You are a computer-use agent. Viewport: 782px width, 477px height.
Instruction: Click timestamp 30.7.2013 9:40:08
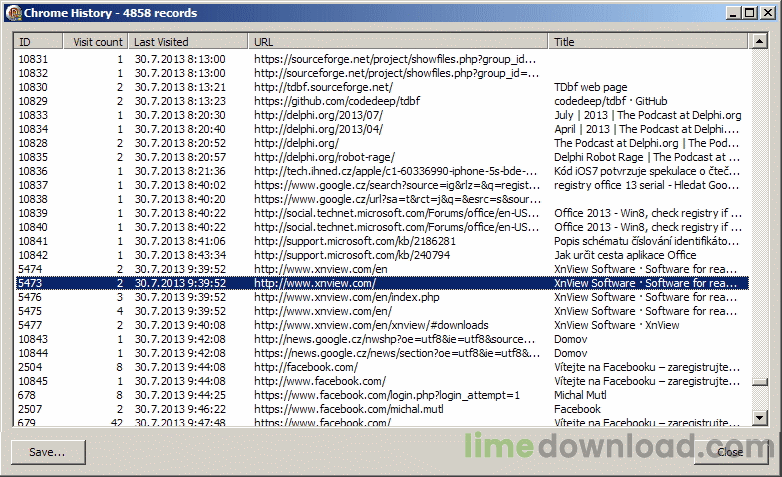click(180, 325)
